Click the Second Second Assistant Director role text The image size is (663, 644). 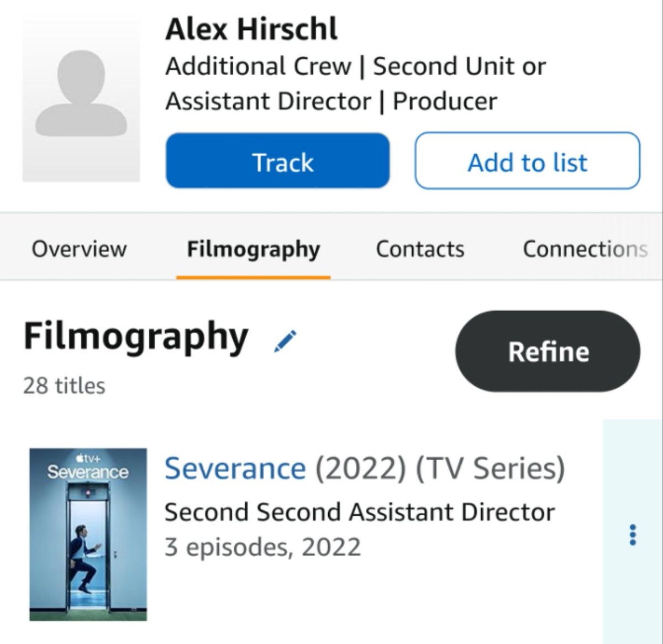click(x=360, y=512)
